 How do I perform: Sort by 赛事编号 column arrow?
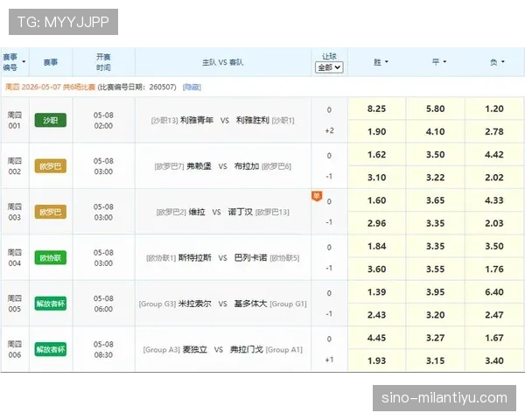tap(24, 62)
